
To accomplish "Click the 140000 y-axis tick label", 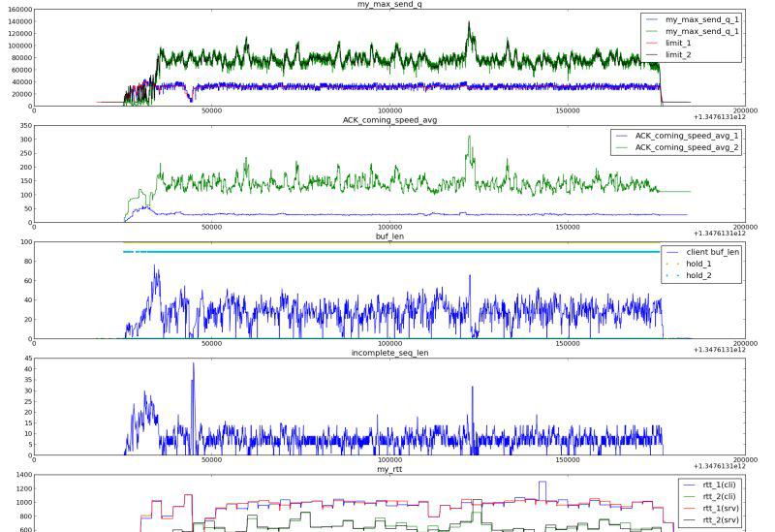I will (19, 21).
